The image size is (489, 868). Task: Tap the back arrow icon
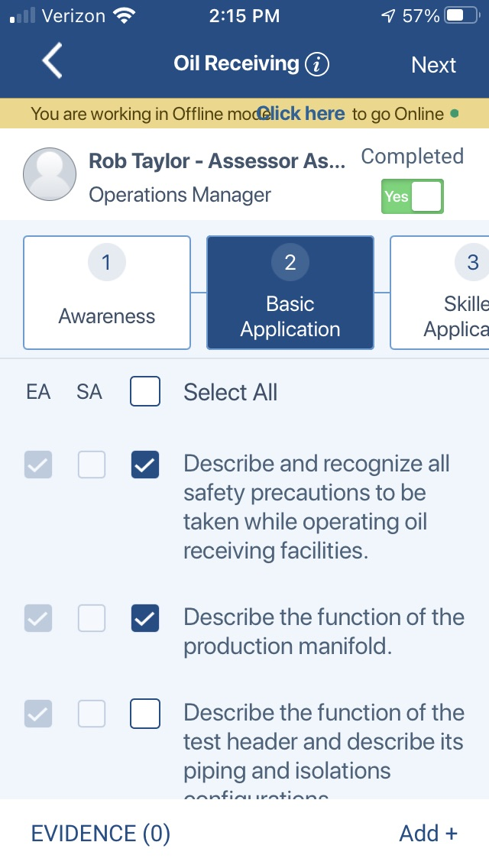point(52,61)
